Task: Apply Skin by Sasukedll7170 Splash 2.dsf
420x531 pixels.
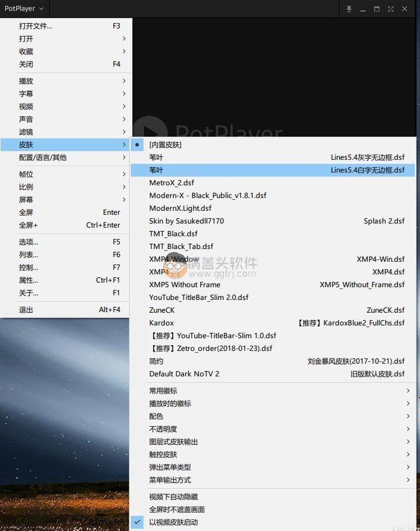Action: [273, 221]
